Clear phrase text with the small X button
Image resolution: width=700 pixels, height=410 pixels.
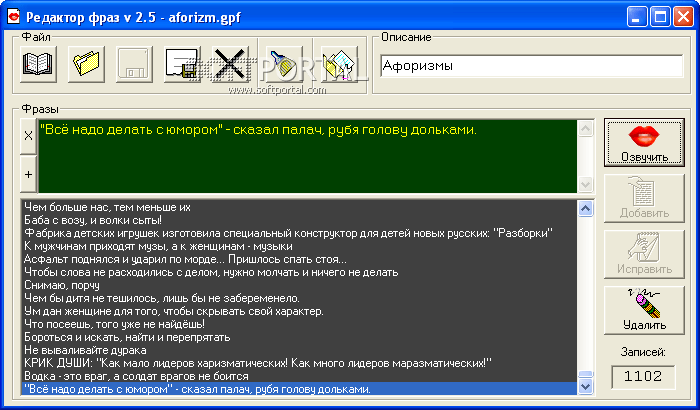[x=29, y=136]
